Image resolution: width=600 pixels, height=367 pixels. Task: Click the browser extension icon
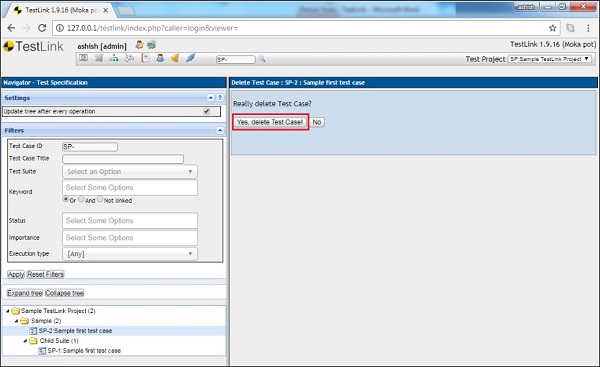tap(571, 28)
